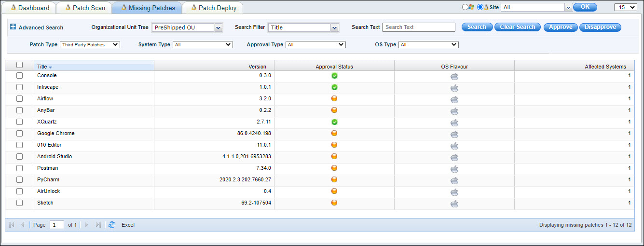This screenshot has width=644, height=246.
Task: Select the Site radio button
Action: tap(480, 7)
